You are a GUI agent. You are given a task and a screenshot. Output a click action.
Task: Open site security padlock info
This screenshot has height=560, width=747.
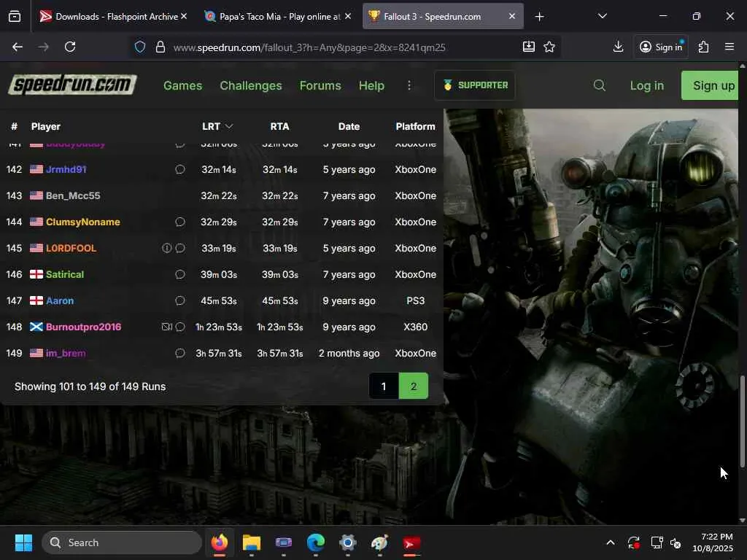tap(160, 47)
